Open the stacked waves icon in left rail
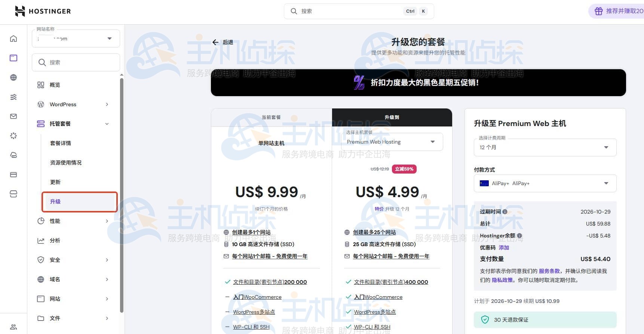Image resolution: width=644 pixels, height=334 pixels. [13, 97]
